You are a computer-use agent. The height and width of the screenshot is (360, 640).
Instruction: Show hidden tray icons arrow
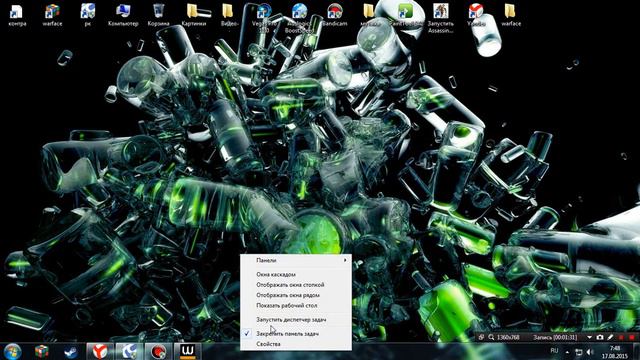[567, 352]
